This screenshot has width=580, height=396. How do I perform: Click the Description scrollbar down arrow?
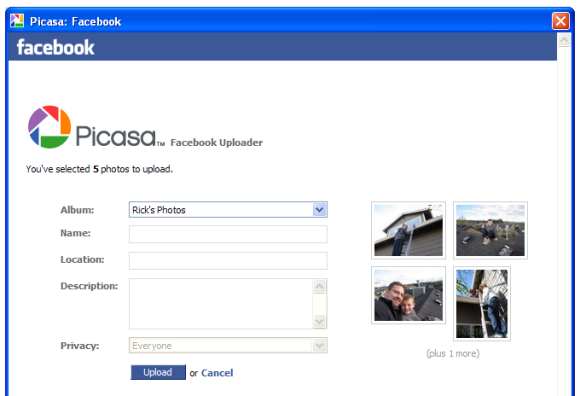click(x=319, y=321)
